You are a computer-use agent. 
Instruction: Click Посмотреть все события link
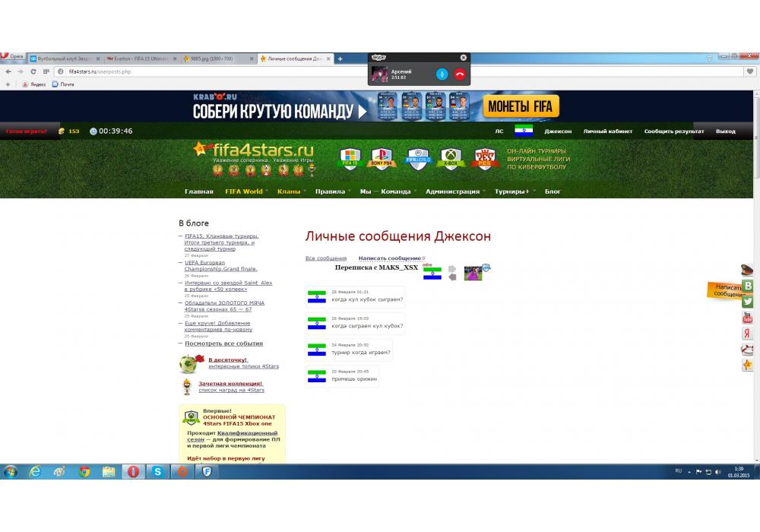[223, 344]
